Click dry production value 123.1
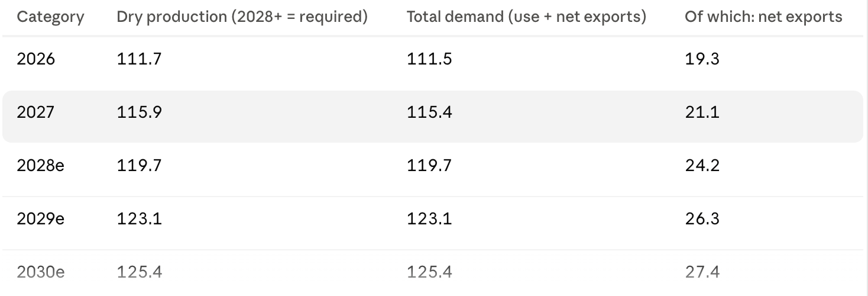The width and height of the screenshot is (868, 296). click(x=139, y=218)
